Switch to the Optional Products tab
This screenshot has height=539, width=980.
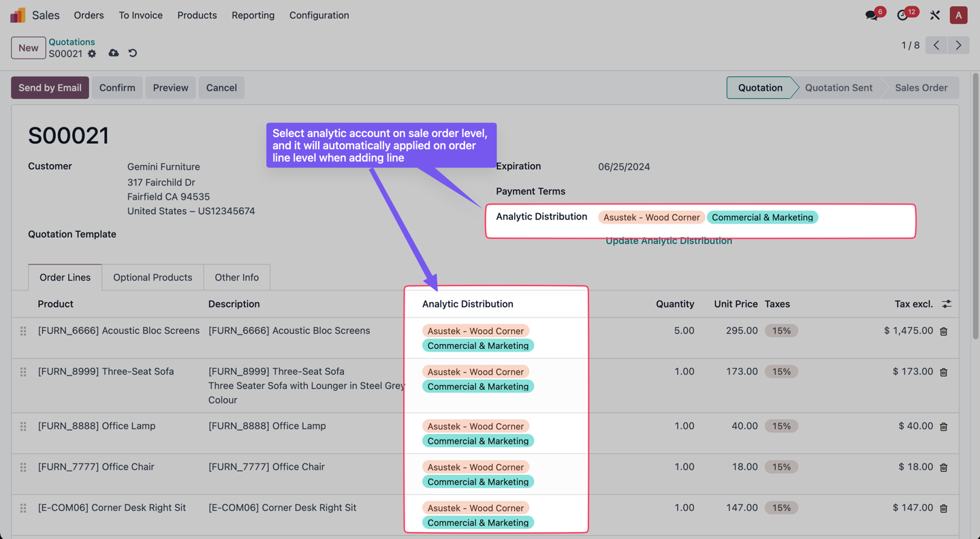click(153, 277)
